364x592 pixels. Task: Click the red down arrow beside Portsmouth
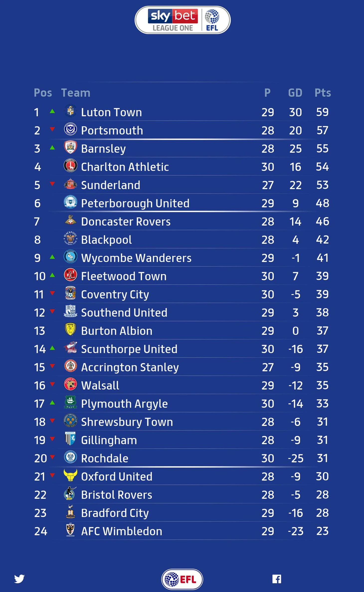(x=52, y=129)
